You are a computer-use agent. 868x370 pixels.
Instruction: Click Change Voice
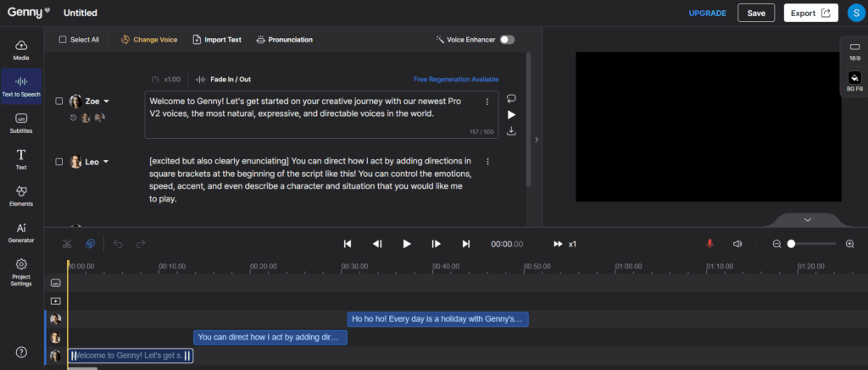(x=149, y=40)
